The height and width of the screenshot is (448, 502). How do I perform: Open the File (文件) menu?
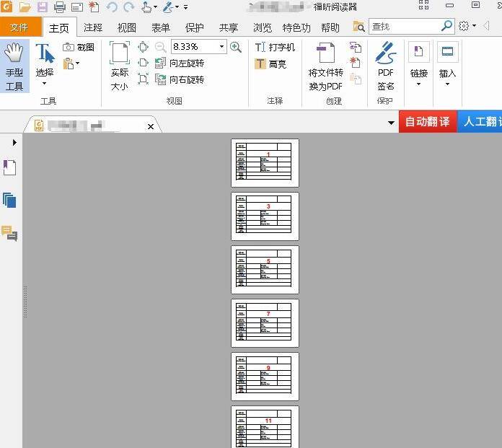(19, 27)
